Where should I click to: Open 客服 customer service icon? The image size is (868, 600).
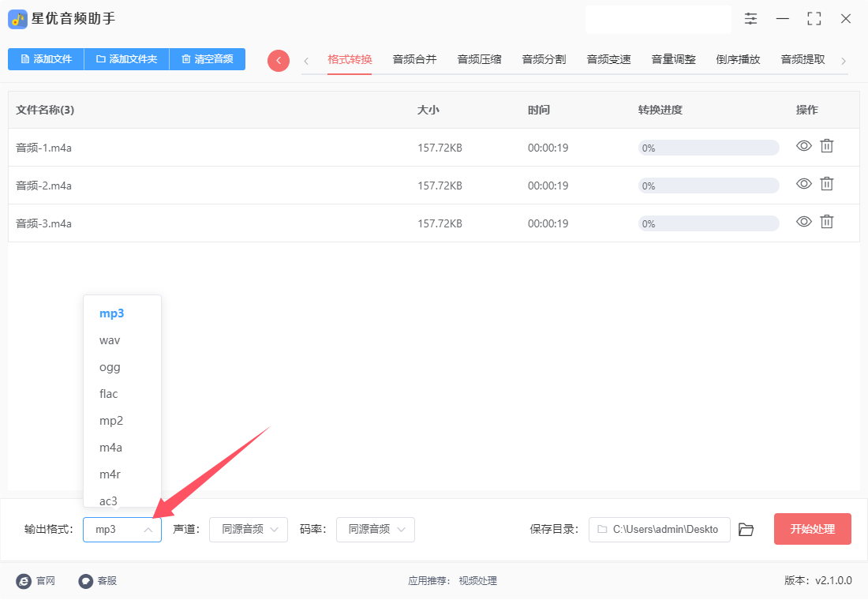85,580
